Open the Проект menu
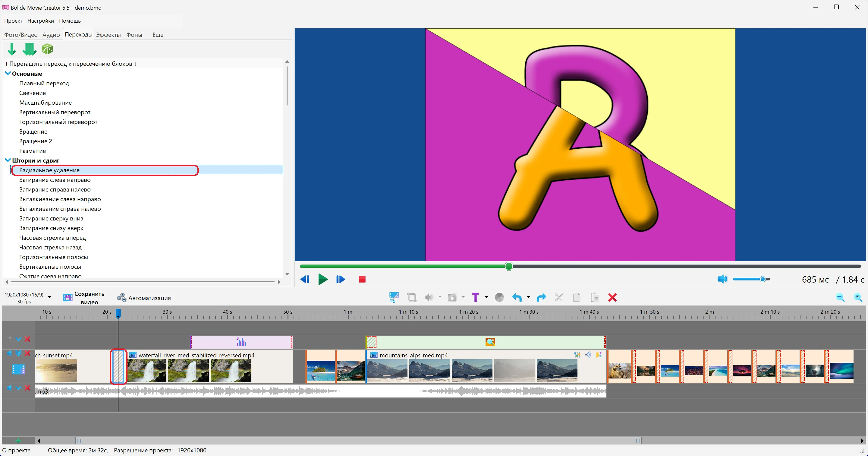Image resolution: width=868 pixels, height=456 pixels. point(13,21)
